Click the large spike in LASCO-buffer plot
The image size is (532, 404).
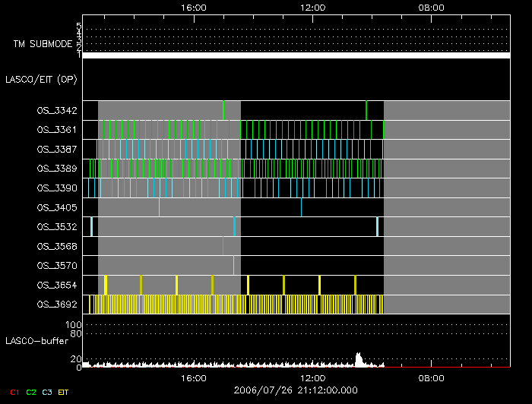359,358
